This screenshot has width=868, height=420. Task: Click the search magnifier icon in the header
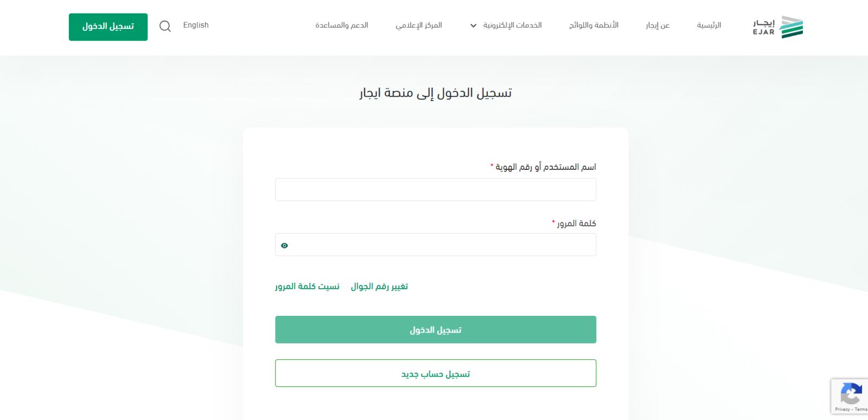pos(165,26)
